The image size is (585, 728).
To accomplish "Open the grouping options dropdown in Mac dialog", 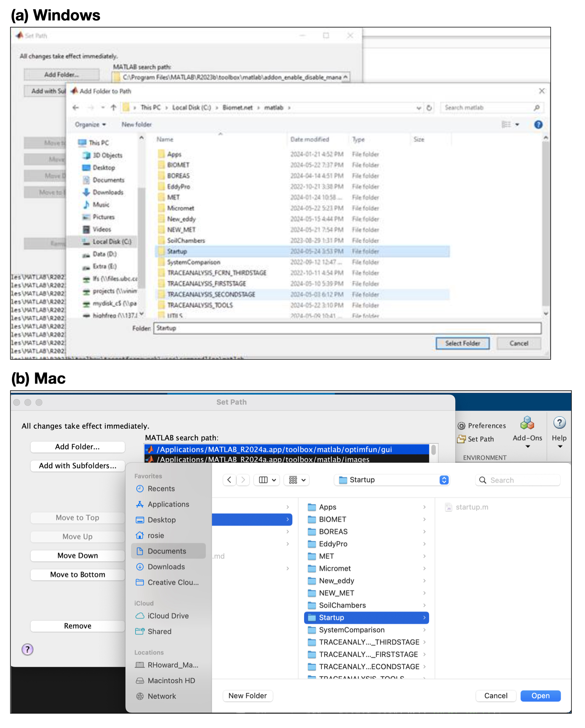I will click(297, 480).
